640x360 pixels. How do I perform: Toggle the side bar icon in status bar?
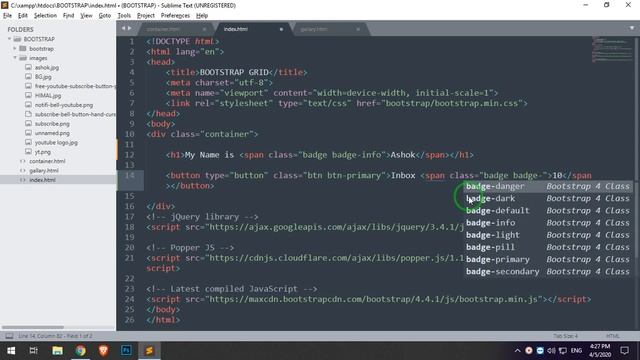9,336
